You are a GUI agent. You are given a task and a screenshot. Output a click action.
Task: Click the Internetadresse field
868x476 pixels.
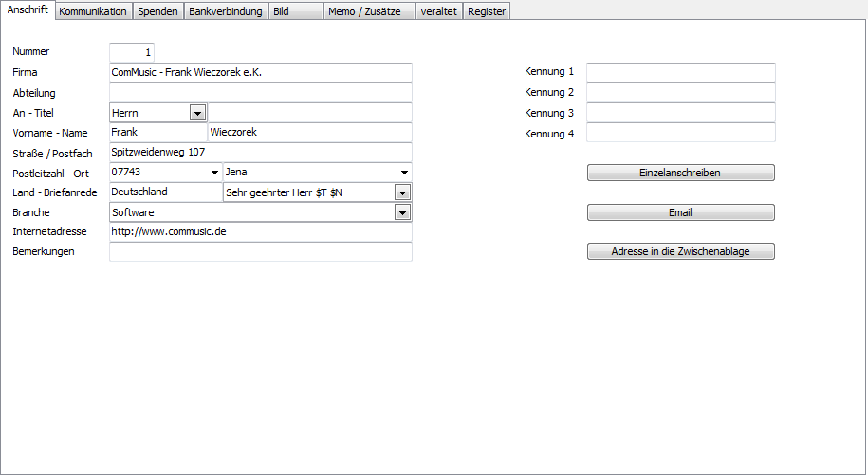tap(261, 232)
